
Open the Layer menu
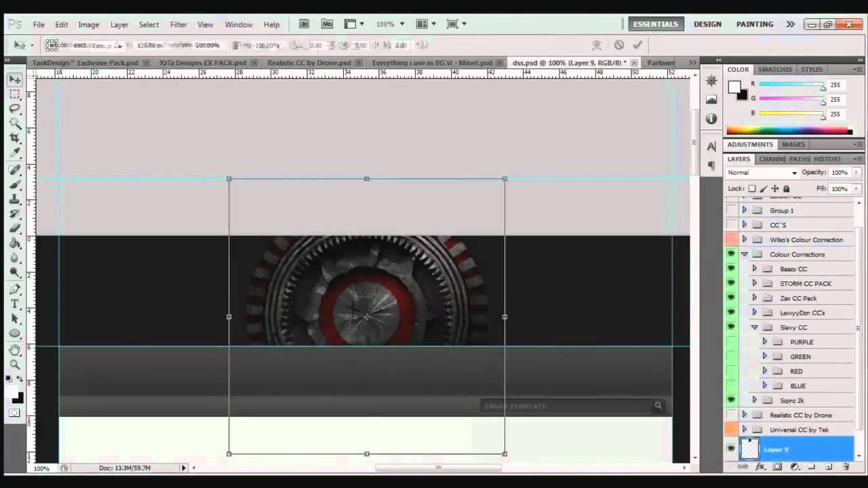point(119,24)
